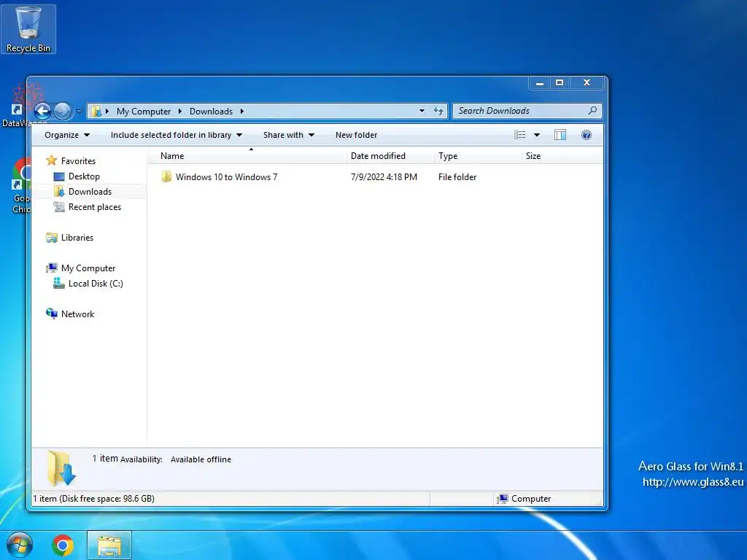Viewport: 747px width, 560px height.
Task: Select Downloads in Favorites
Action: click(x=90, y=192)
